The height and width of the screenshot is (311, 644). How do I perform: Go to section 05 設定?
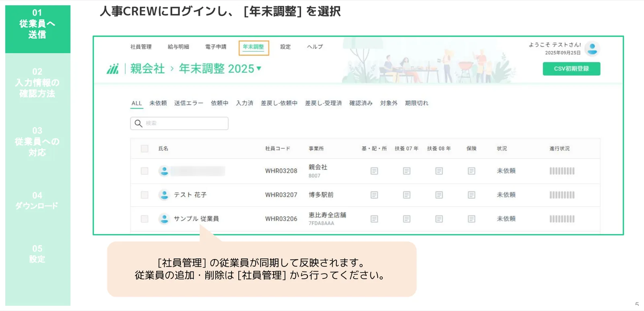click(x=37, y=254)
